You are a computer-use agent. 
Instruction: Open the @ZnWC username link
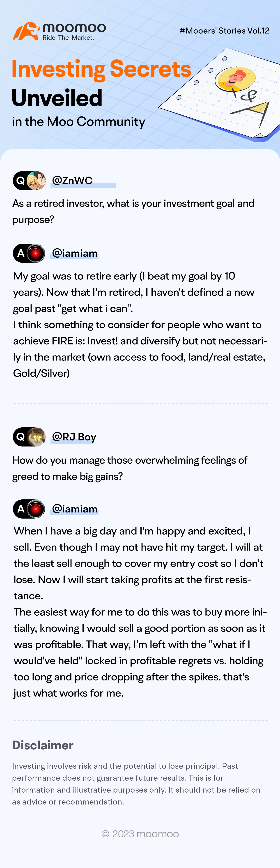tap(72, 180)
